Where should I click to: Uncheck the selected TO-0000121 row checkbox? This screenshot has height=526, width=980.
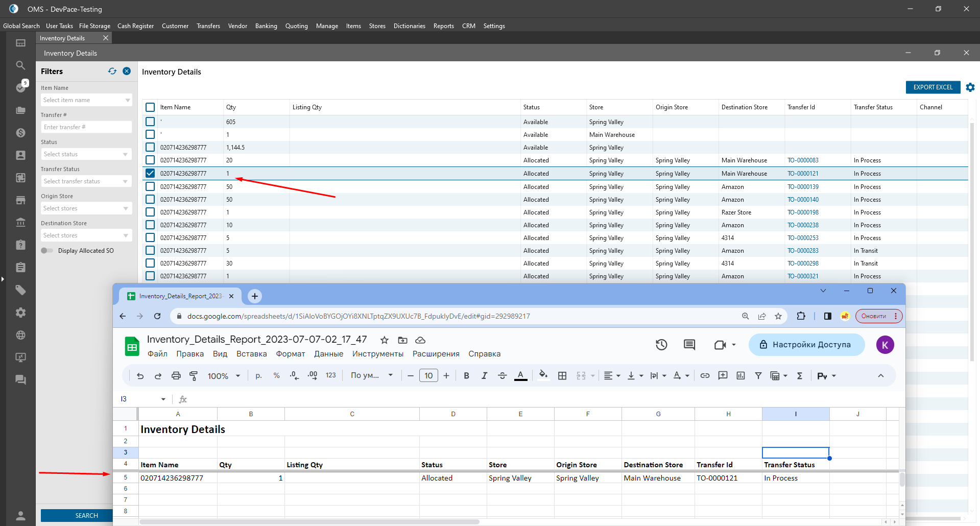(150, 174)
